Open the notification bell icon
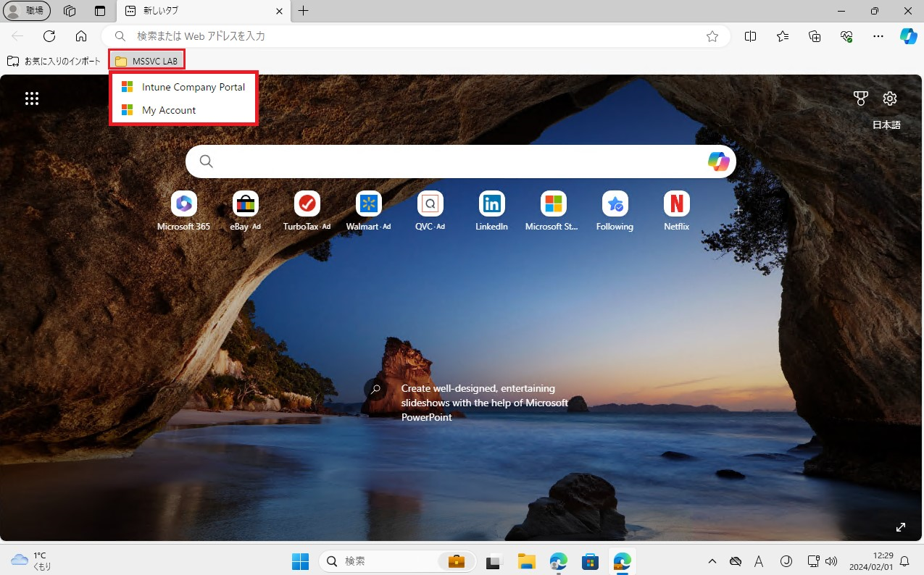This screenshot has width=924, height=575. tap(904, 561)
